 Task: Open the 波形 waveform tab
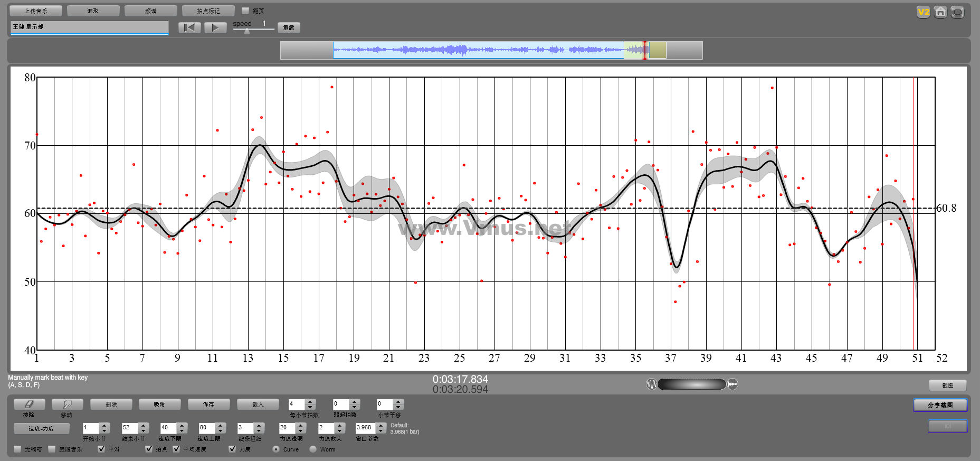point(93,11)
